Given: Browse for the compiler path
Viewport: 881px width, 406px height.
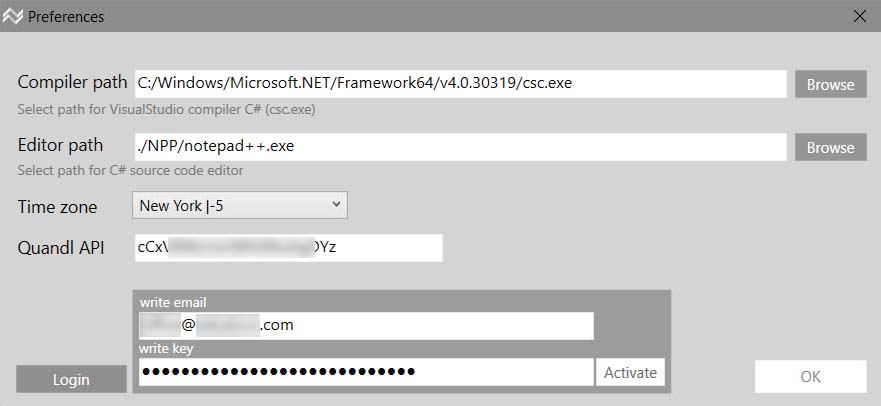Looking at the screenshot, I should (x=830, y=84).
